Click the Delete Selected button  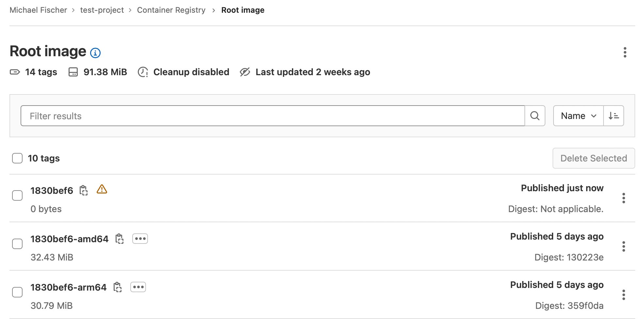point(593,158)
